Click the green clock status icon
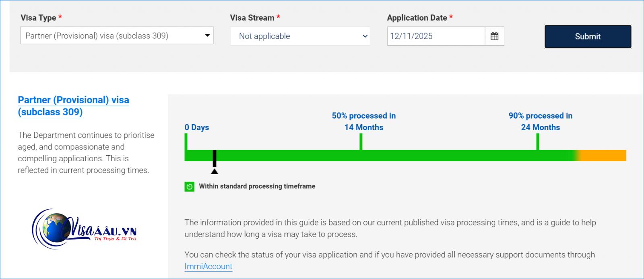Screen dimensions: 644x279 [189, 187]
